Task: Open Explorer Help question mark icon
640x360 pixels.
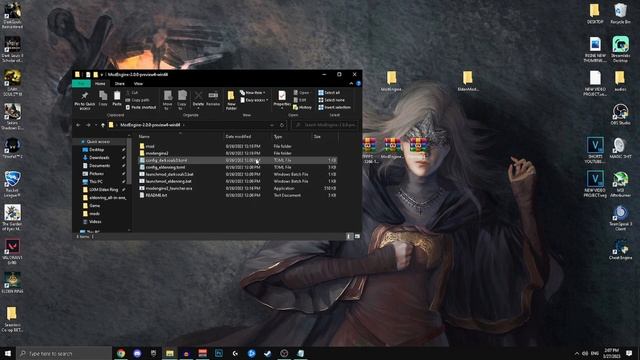Action: coord(358,84)
